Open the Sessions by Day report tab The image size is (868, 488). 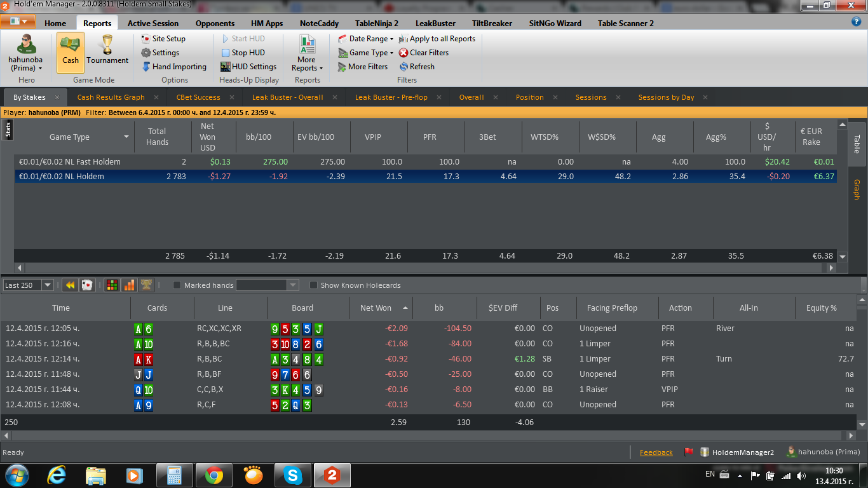click(666, 97)
